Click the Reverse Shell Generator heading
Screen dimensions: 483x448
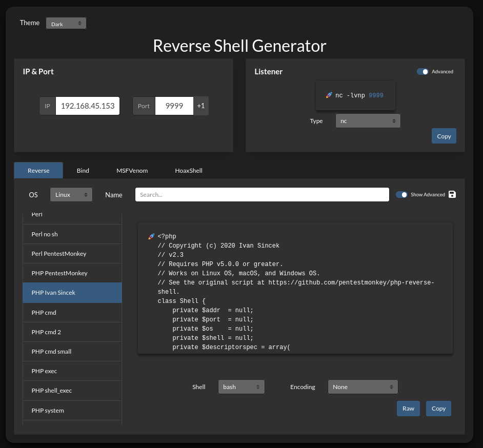239,46
